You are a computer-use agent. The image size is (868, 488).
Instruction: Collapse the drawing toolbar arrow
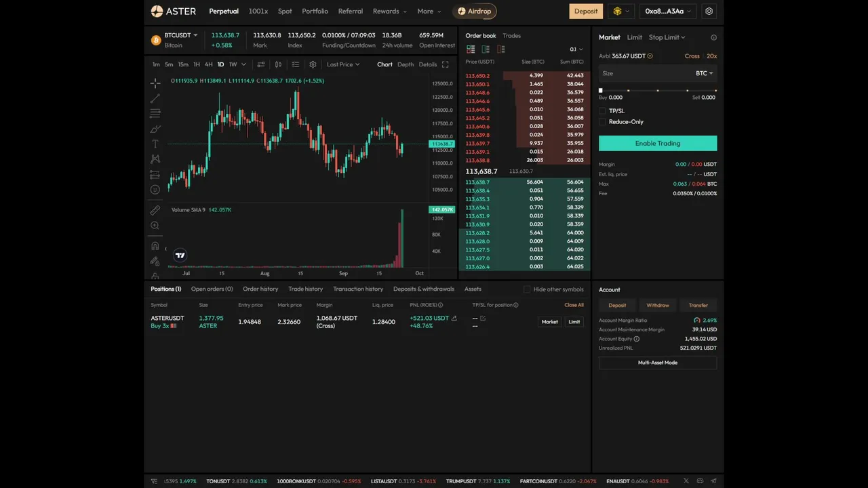(165, 249)
